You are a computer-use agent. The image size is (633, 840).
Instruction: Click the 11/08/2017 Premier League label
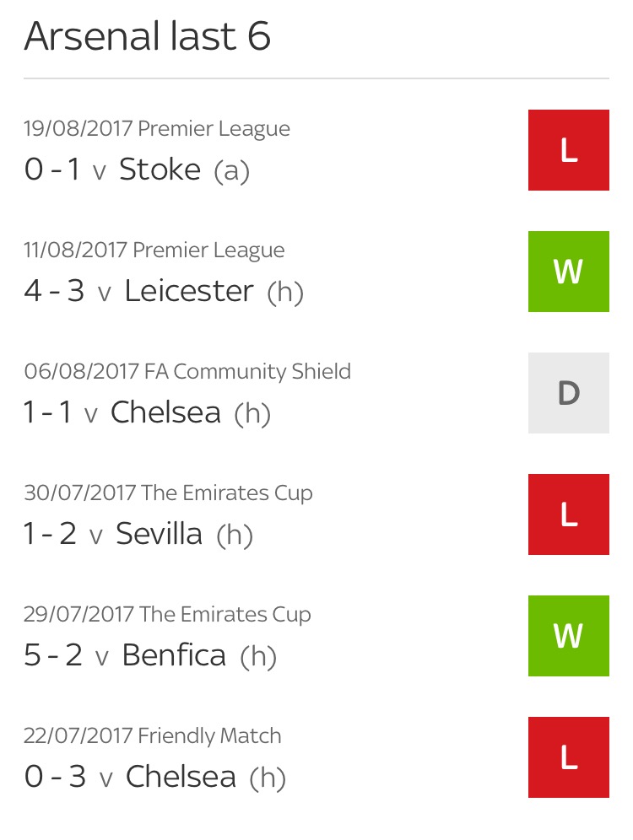coord(154,250)
